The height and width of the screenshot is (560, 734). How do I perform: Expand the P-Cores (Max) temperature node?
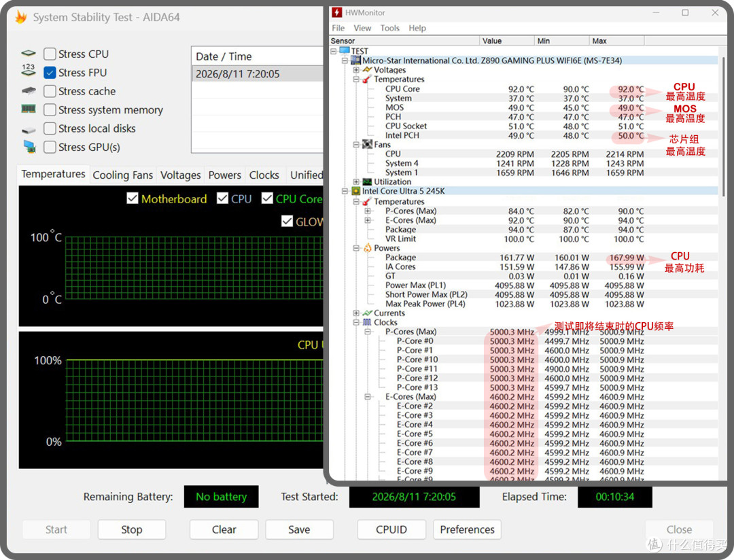point(368,211)
